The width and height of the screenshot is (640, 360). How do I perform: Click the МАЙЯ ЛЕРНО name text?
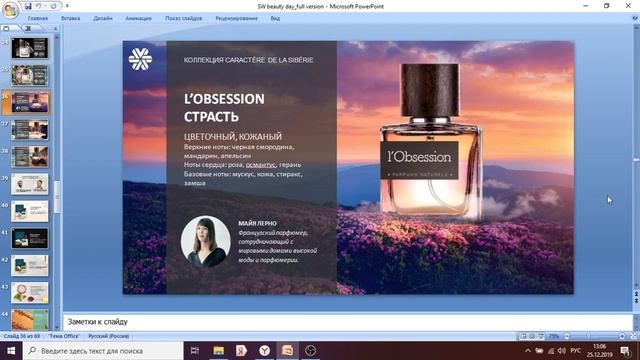click(258, 224)
